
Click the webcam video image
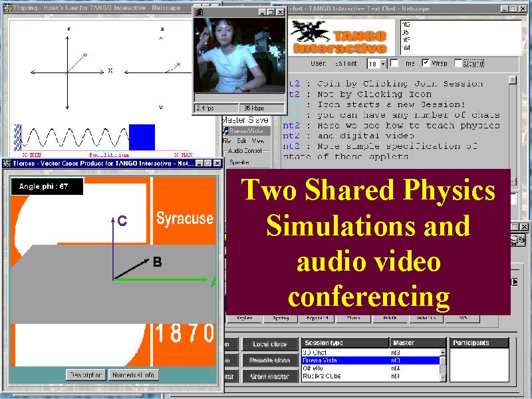(x=239, y=55)
